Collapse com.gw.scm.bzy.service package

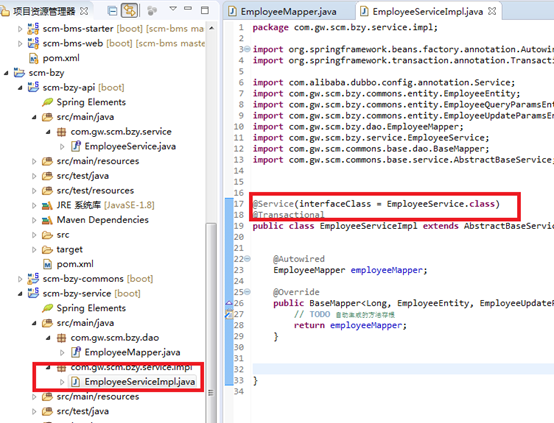click(48, 132)
